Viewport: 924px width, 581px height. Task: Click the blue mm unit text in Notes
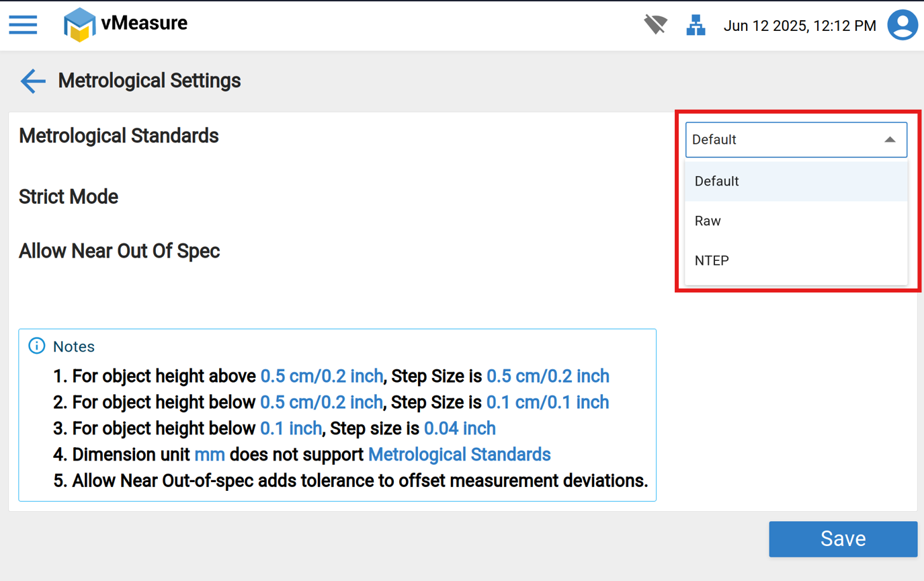click(210, 455)
